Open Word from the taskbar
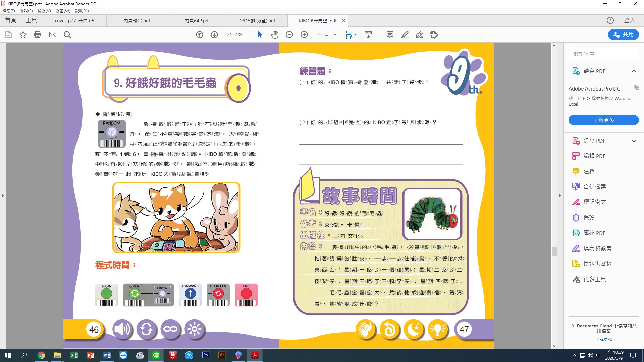 tap(107, 355)
